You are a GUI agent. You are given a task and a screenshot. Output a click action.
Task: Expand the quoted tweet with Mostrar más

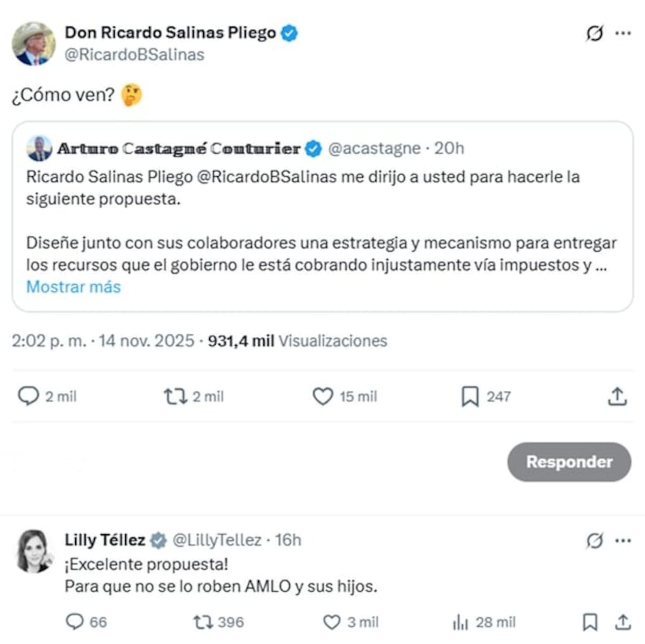[x=73, y=287]
